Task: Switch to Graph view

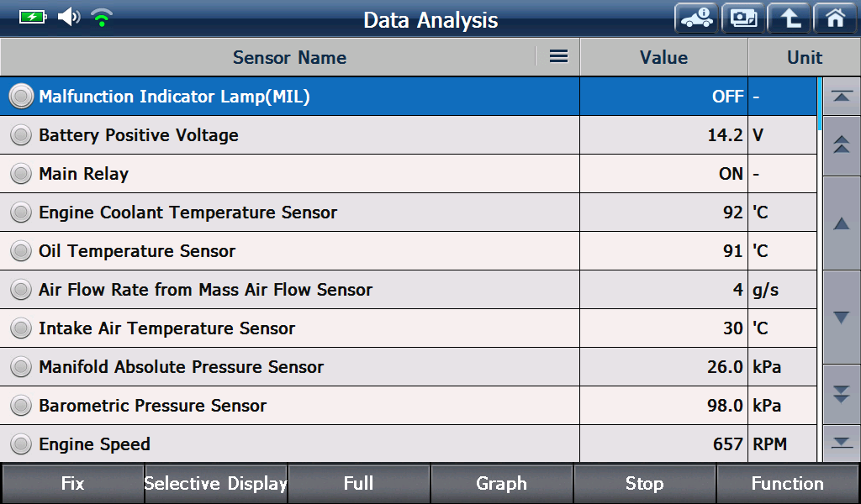Action: point(501,483)
